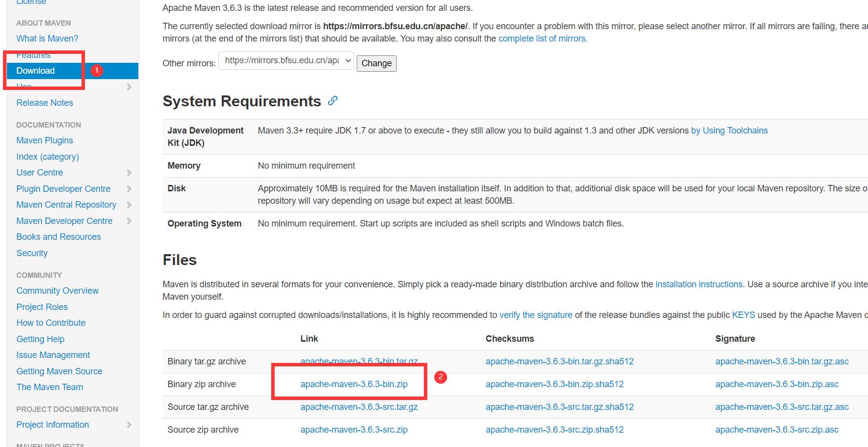Image resolution: width=868 pixels, height=447 pixels.
Task: Download apache-maven-3.6.3-src.tar.gz
Action: click(x=359, y=407)
